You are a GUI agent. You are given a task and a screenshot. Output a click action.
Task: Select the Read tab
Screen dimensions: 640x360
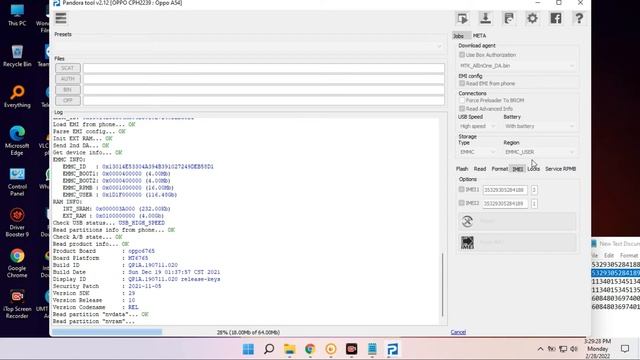(x=480, y=169)
